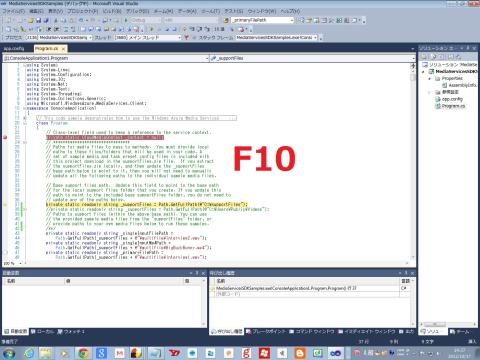Screen dimensions: 480x360
Task: Click the Solution Explorer properties toolbar icon
Action: coord(425,57)
